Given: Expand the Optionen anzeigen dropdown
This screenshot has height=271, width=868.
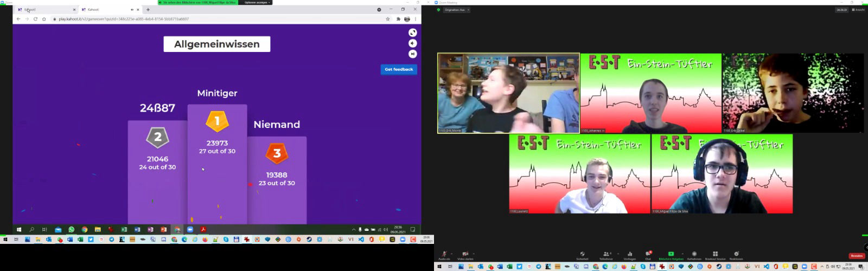Looking at the screenshot, I should click(257, 3).
